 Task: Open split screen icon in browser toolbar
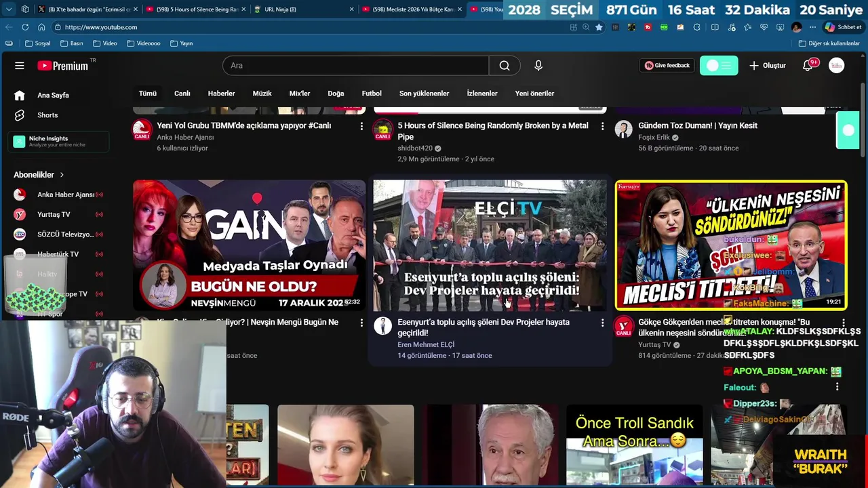pyautogui.click(x=715, y=27)
